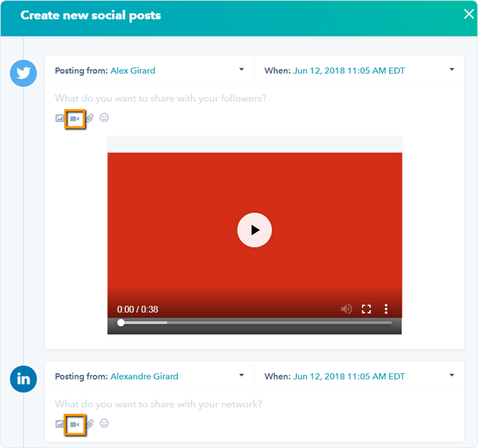
Task: Click the image icon in the Twitter post
Action: click(x=60, y=118)
